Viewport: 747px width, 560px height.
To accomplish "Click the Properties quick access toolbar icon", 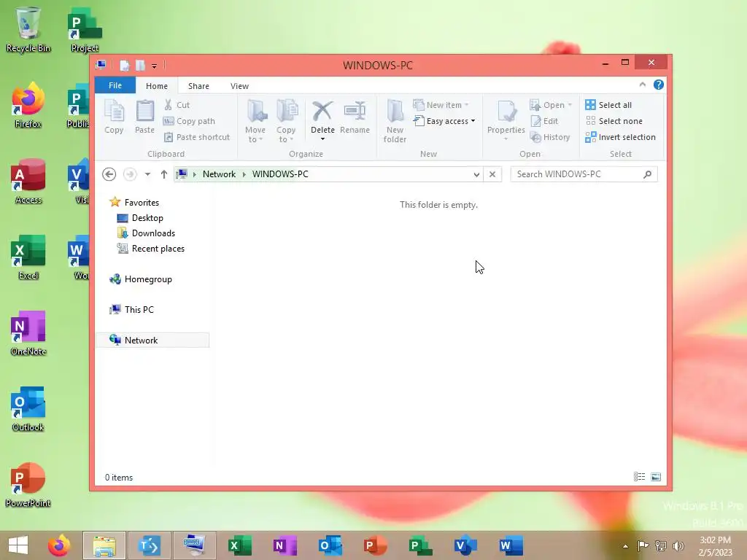I will (124, 65).
